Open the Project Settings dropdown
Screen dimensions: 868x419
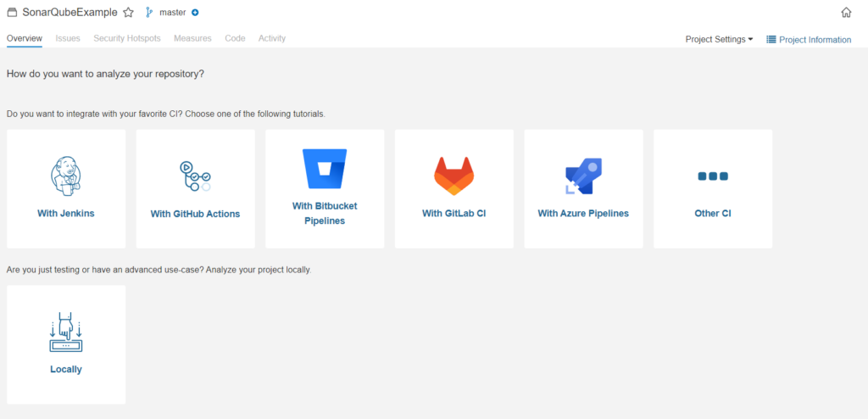719,39
